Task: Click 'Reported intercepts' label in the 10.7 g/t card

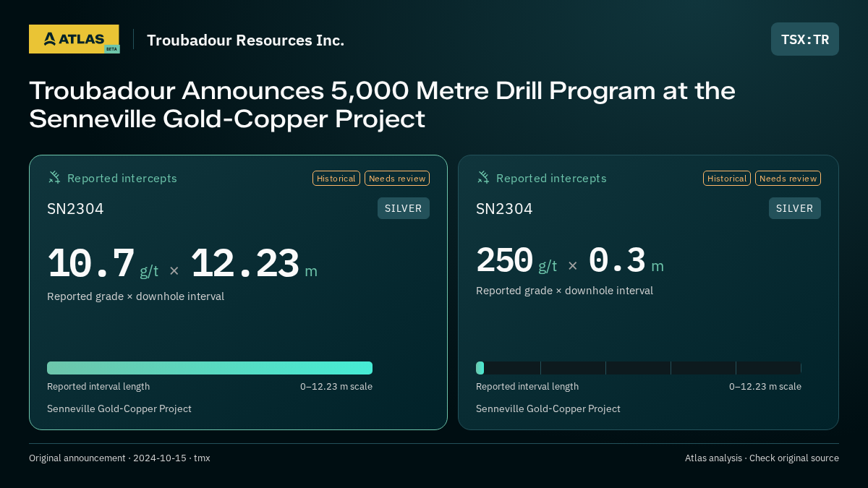Action: click(122, 179)
